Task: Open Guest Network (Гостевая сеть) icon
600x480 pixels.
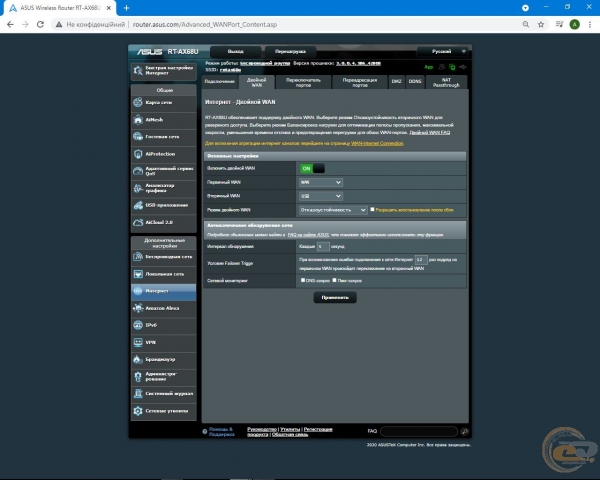Action: pyautogui.click(x=138, y=137)
